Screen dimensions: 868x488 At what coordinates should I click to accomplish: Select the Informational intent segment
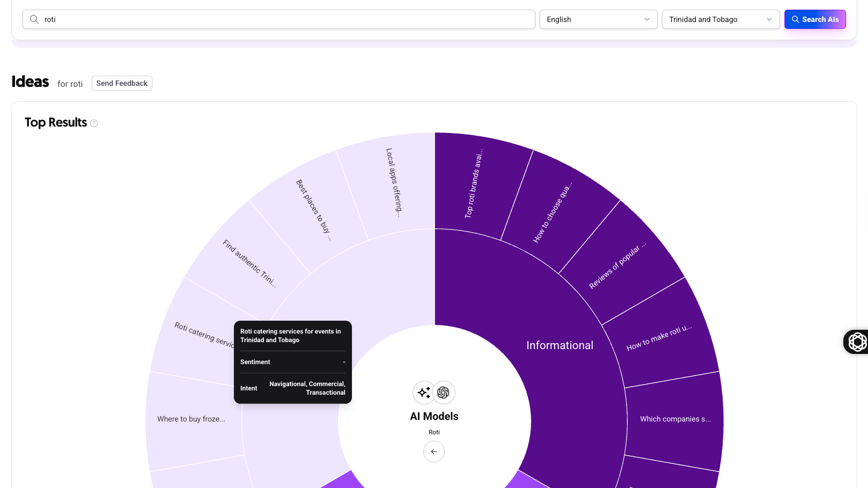coord(560,345)
